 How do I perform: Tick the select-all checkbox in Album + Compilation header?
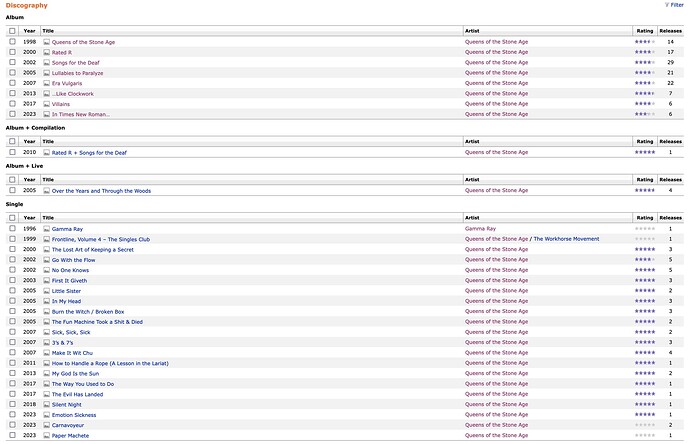coord(12,141)
